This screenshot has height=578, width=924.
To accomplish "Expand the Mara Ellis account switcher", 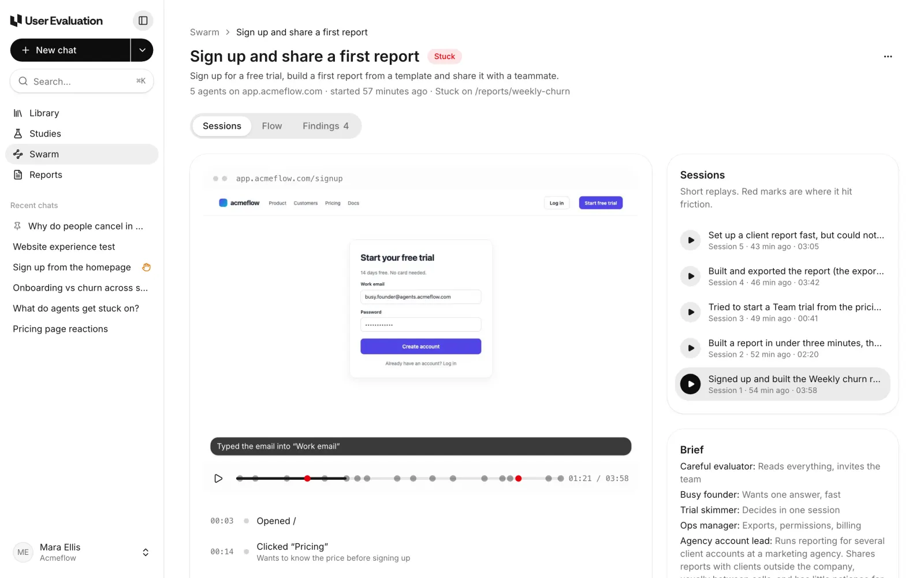I will pyautogui.click(x=146, y=553).
